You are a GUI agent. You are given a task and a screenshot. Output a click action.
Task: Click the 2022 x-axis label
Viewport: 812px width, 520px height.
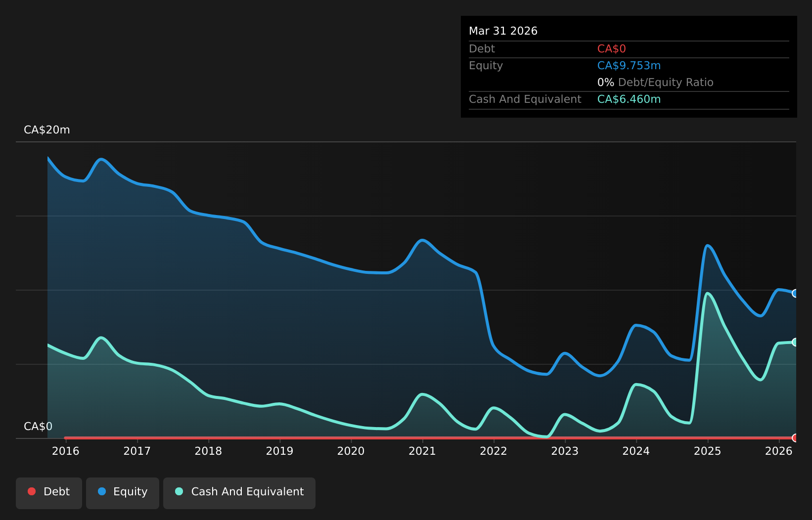pos(494,451)
